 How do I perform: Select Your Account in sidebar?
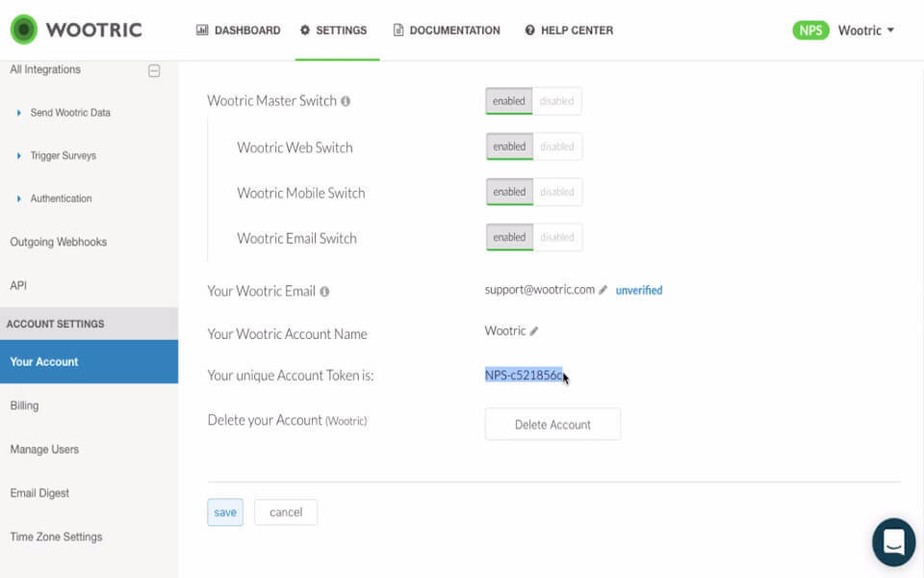(x=89, y=361)
